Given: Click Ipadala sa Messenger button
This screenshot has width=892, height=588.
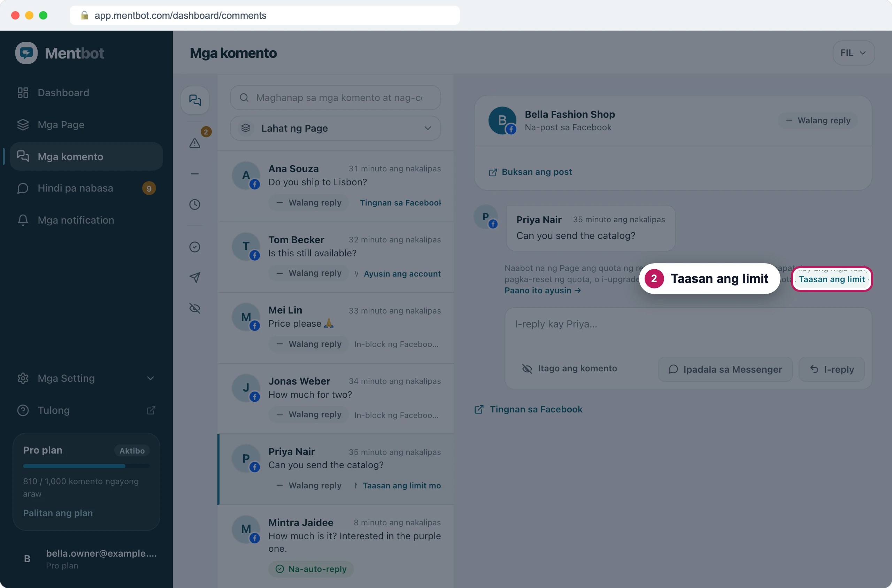Looking at the screenshot, I should [x=725, y=369].
